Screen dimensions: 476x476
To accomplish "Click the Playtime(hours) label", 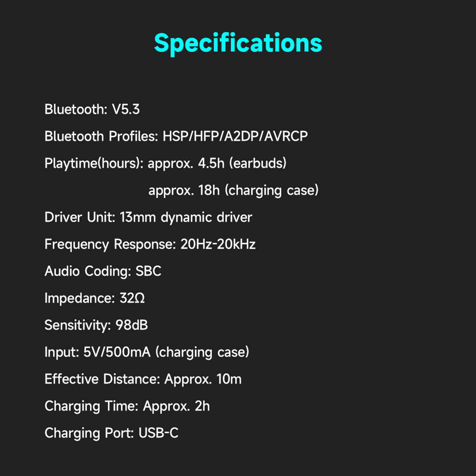I will [x=94, y=163].
